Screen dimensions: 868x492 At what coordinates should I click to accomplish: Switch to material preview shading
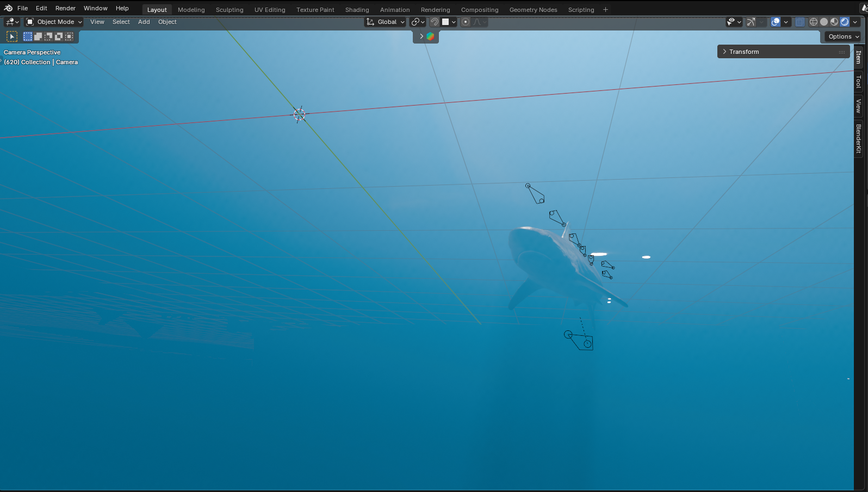pyautogui.click(x=834, y=22)
